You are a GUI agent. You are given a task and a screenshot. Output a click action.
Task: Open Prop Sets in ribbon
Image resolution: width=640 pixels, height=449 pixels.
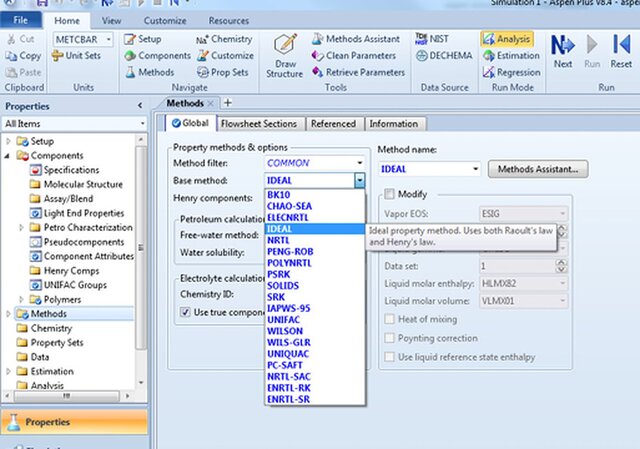point(222,72)
